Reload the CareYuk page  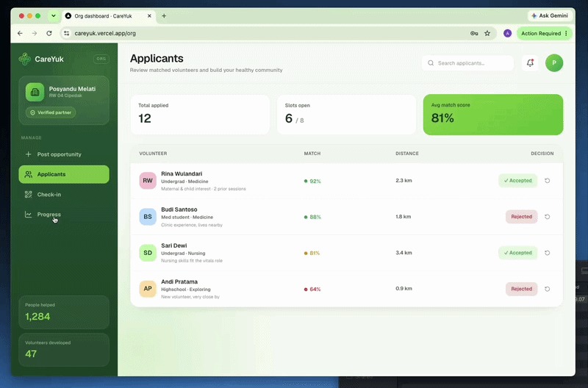tap(49, 33)
